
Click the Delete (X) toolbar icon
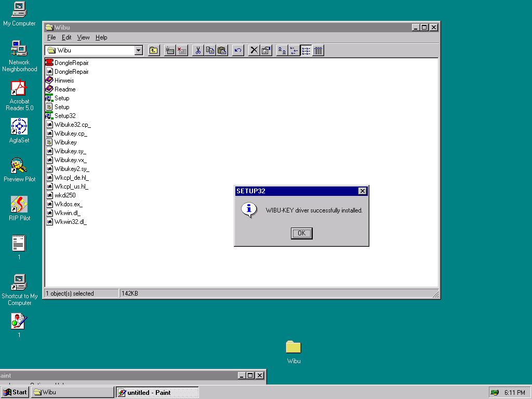coord(254,50)
